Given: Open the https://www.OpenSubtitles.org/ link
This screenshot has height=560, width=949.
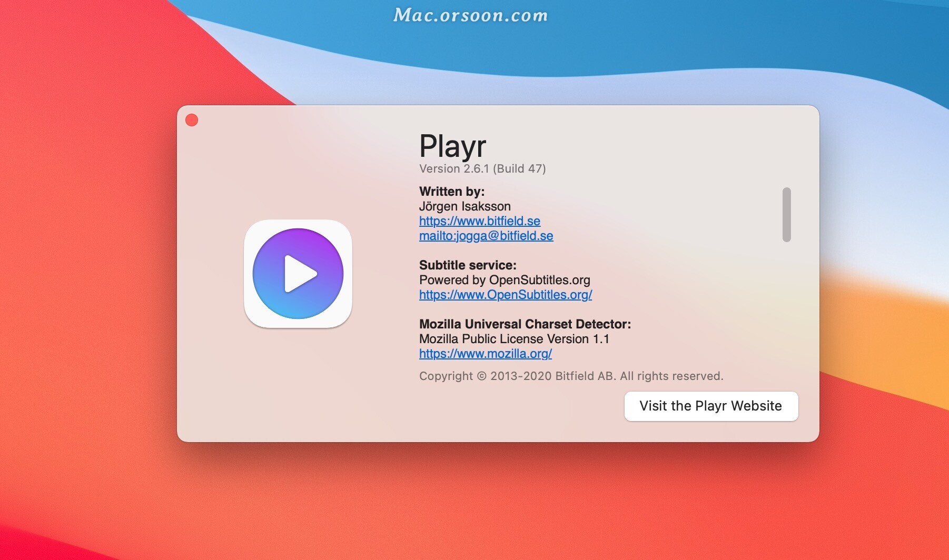Looking at the screenshot, I should pyautogui.click(x=506, y=295).
